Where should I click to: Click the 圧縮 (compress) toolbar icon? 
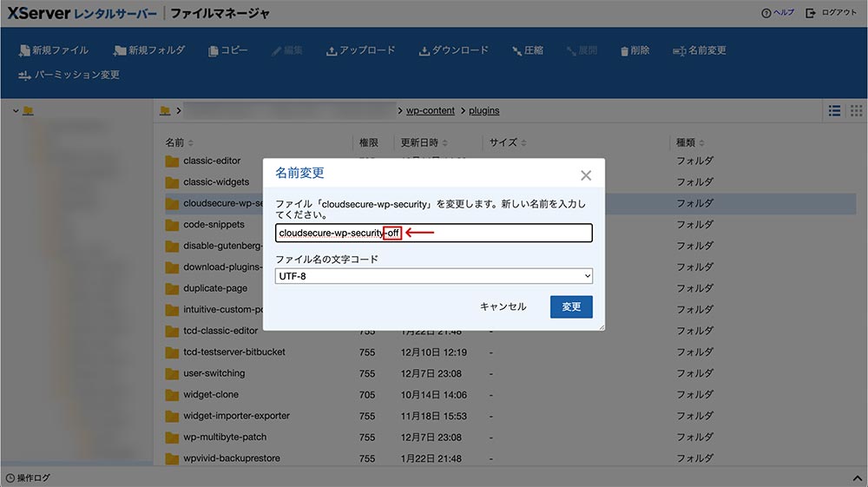click(x=517, y=51)
